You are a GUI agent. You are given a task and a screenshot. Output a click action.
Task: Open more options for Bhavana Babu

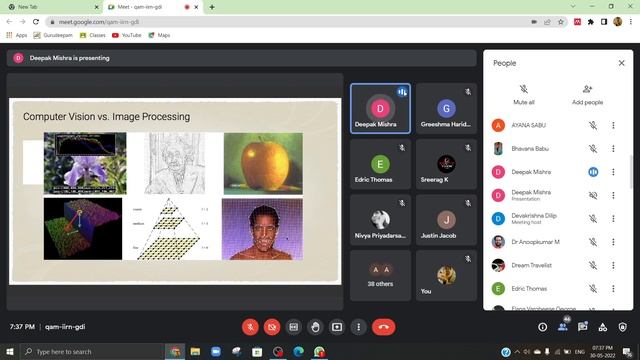pyautogui.click(x=613, y=149)
